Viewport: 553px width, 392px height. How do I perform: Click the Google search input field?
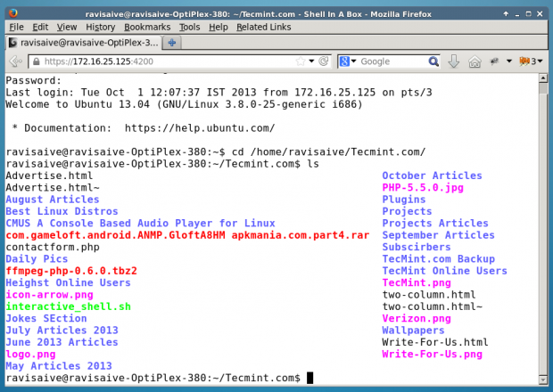pyautogui.click(x=392, y=61)
